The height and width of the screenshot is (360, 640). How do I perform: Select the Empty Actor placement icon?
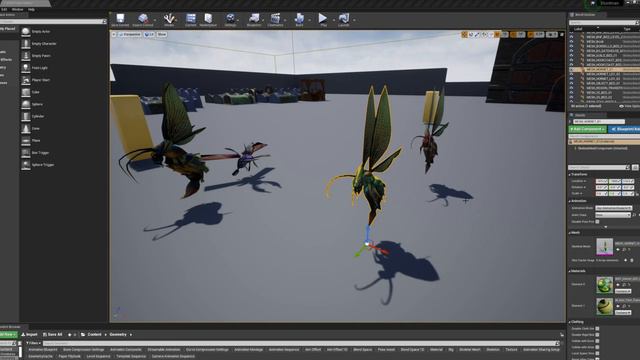26,31
